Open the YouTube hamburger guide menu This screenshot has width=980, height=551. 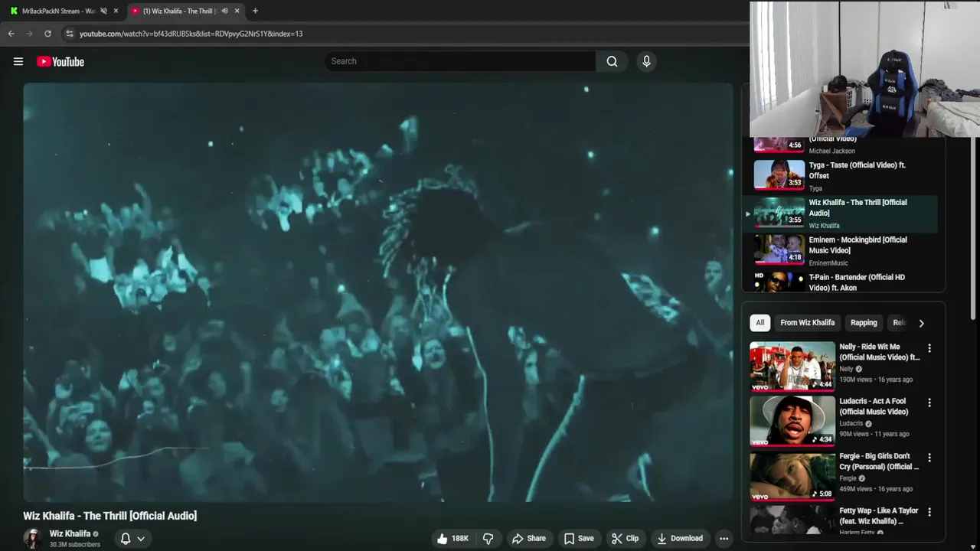coord(18,62)
